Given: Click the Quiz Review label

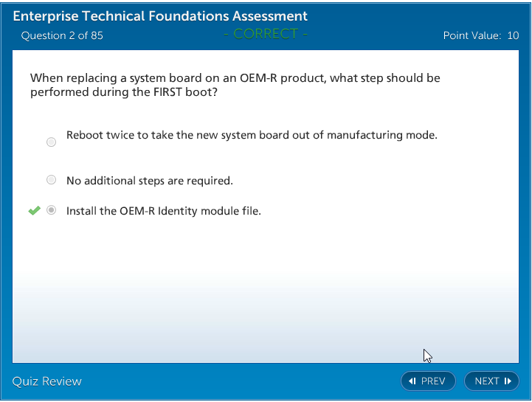Looking at the screenshot, I should click(47, 381).
